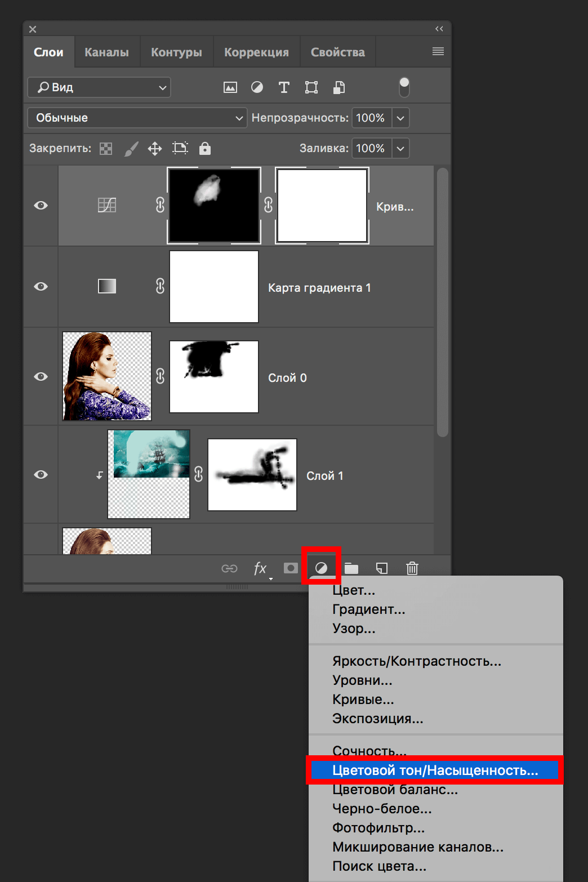Create a new layer group folder
Viewport: 588px width, 882px height.
point(351,568)
